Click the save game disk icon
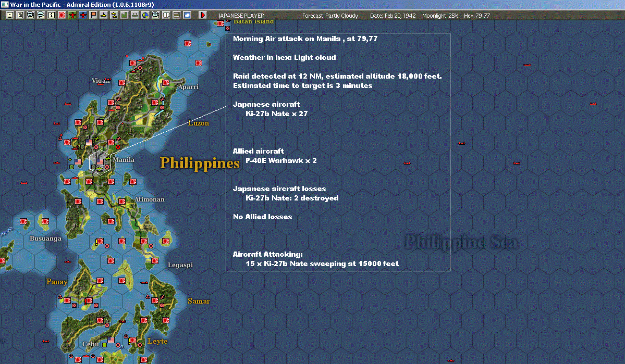This screenshot has width=625, height=364. coord(10,15)
